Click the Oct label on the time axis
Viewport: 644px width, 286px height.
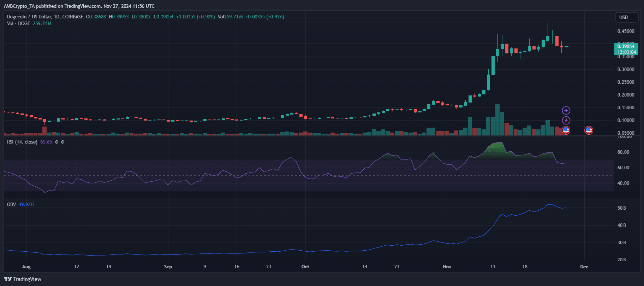point(305,267)
